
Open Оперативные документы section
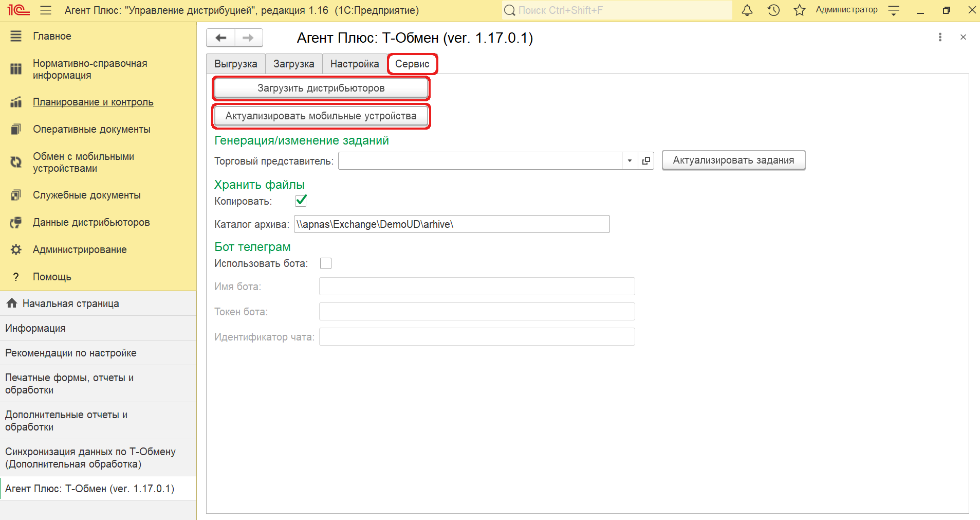[91, 129]
